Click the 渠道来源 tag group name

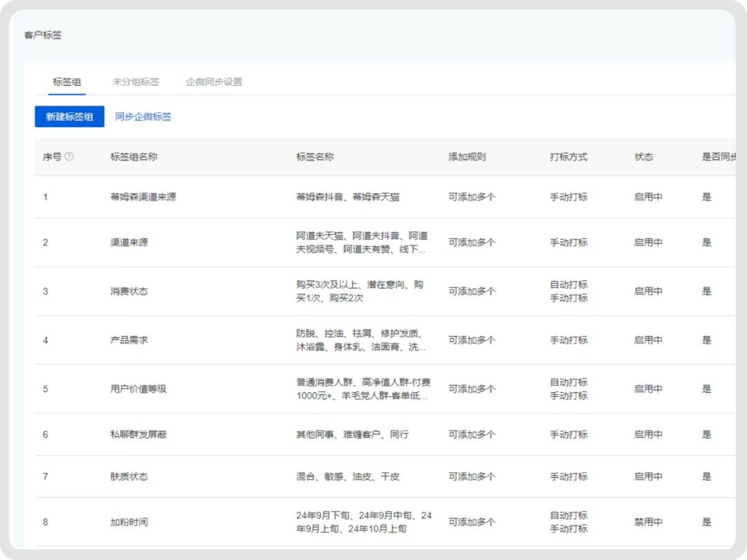tap(129, 243)
